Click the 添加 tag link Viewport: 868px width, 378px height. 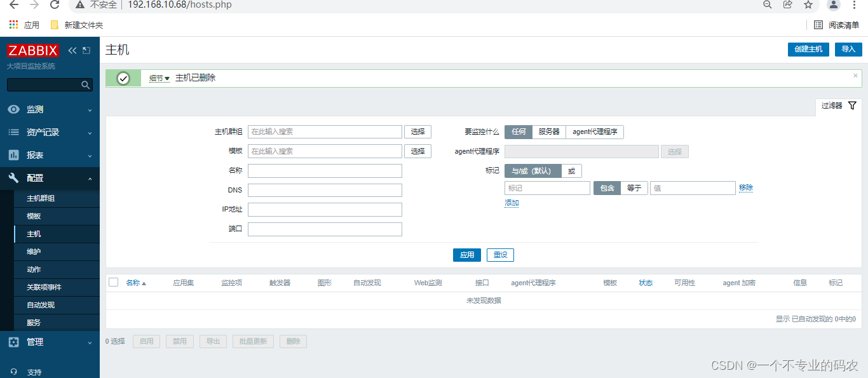coord(512,203)
